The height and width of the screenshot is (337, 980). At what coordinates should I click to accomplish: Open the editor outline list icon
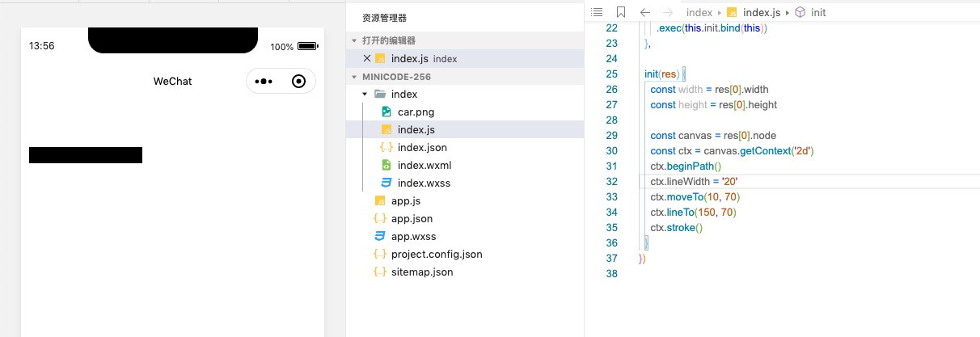[x=598, y=12]
